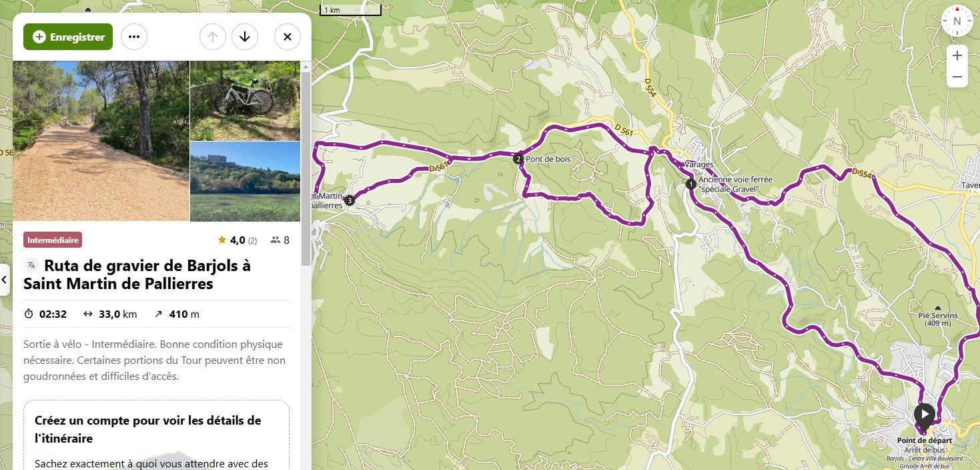980x470 pixels.
Task: Click the Enregistrer save button
Action: click(68, 37)
